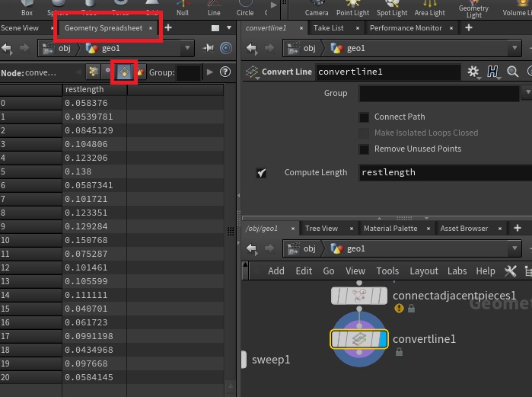
Task: Add a Camera from the shelf
Action: [x=317, y=8]
